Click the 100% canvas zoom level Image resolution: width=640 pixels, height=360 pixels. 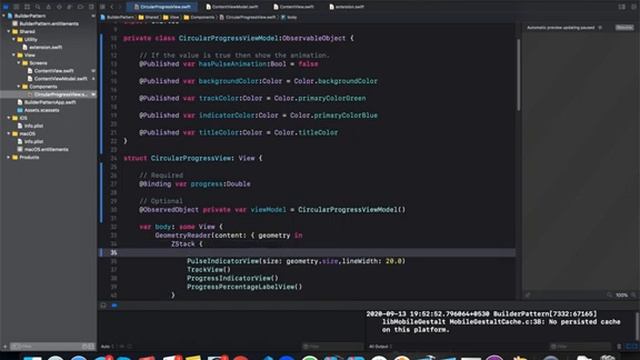(x=622, y=295)
